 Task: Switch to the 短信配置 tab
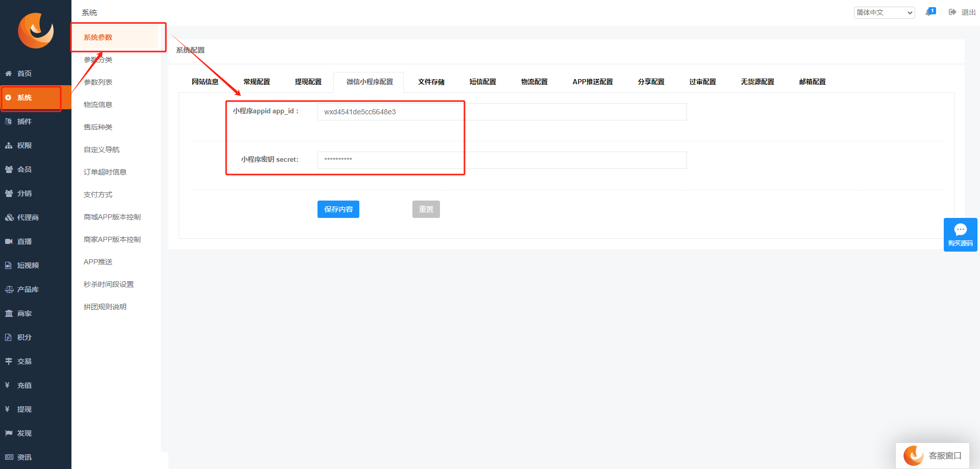point(483,82)
